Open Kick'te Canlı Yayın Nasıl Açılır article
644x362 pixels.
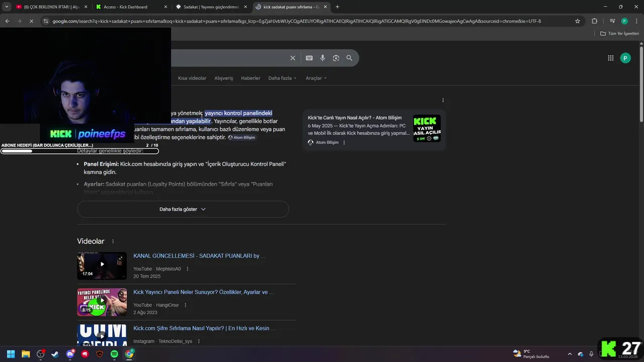pyautogui.click(x=355, y=118)
